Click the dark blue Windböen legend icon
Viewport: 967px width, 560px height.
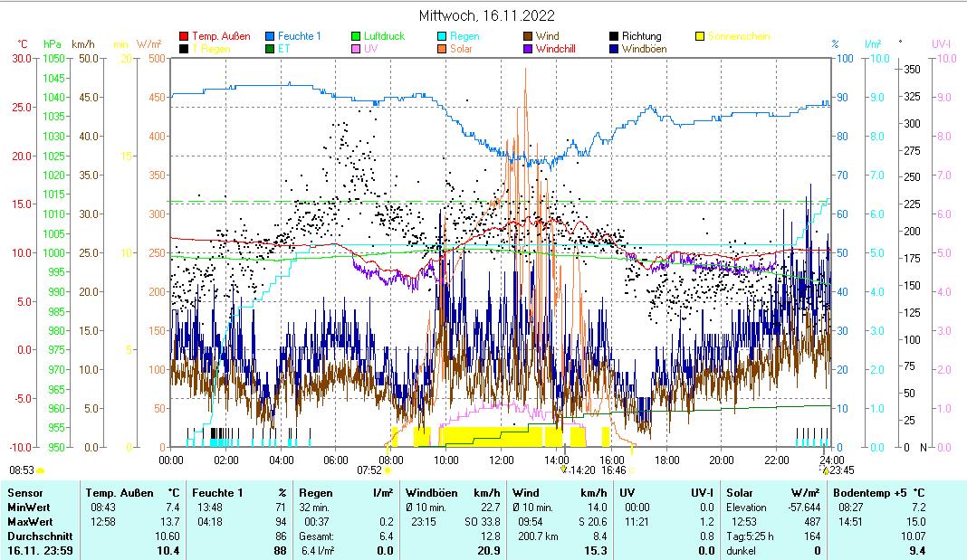(x=614, y=49)
